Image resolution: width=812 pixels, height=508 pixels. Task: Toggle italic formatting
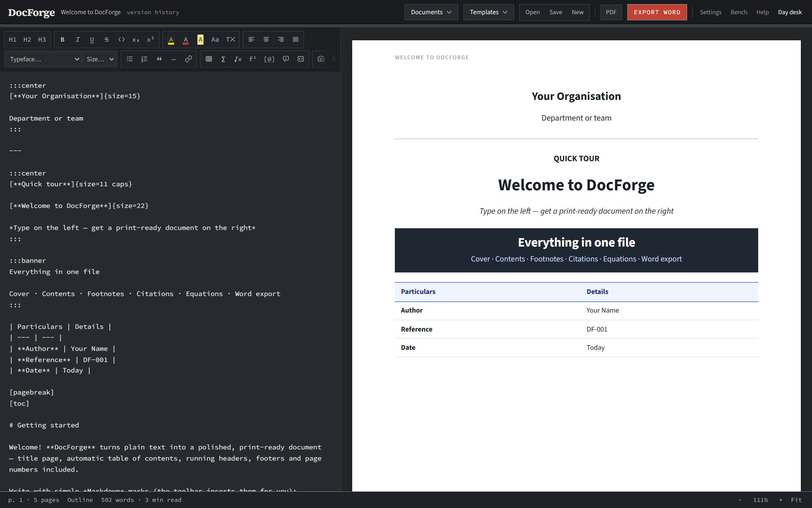point(77,40)
